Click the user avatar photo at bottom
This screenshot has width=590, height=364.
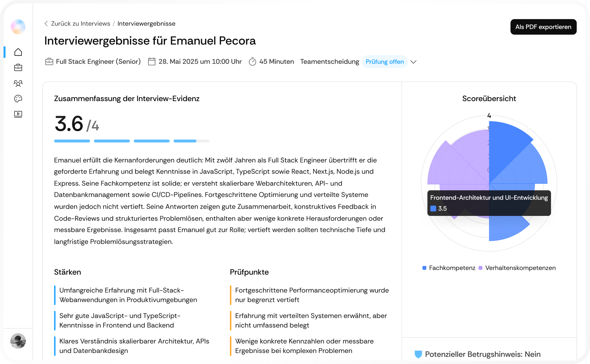[18, 341]
